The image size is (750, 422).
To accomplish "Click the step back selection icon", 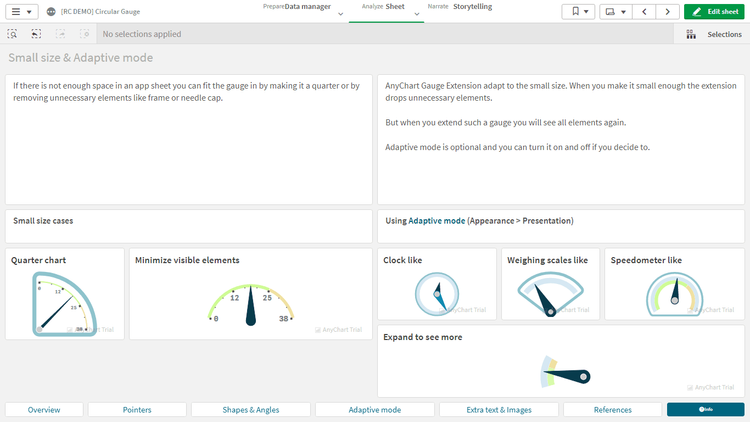I will [36, 34].
